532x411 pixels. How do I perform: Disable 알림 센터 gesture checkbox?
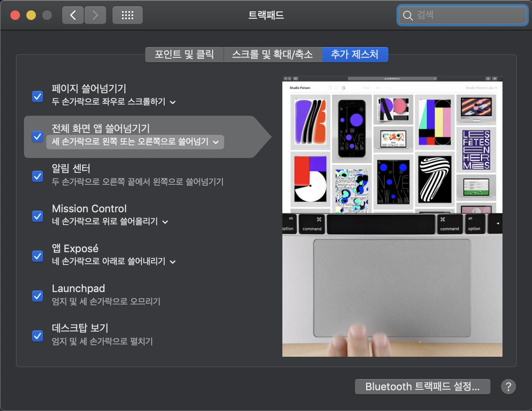(37, 176)
